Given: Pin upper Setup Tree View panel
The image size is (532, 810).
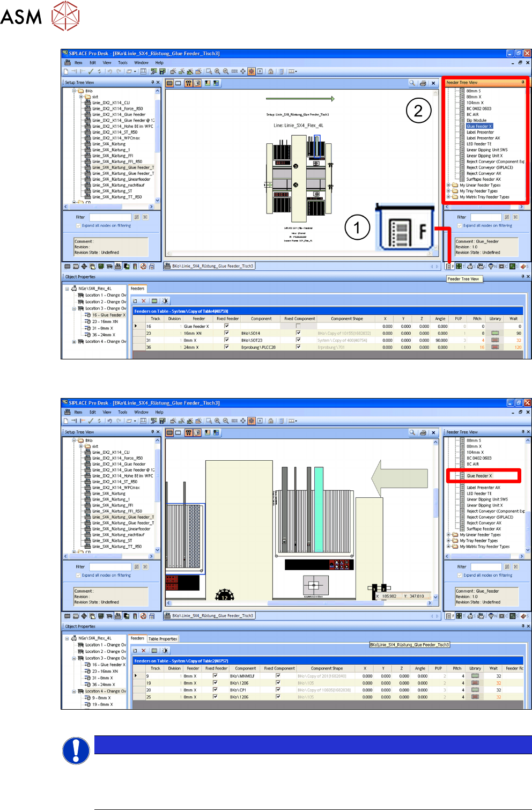Looking at the screenshot, I should (152, 83).
